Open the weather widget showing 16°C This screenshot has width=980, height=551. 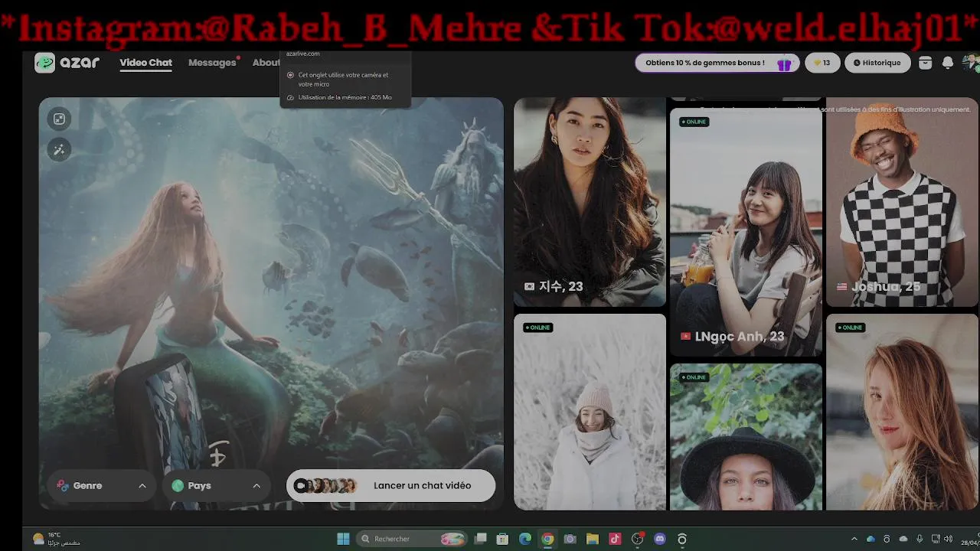[57, 539]
